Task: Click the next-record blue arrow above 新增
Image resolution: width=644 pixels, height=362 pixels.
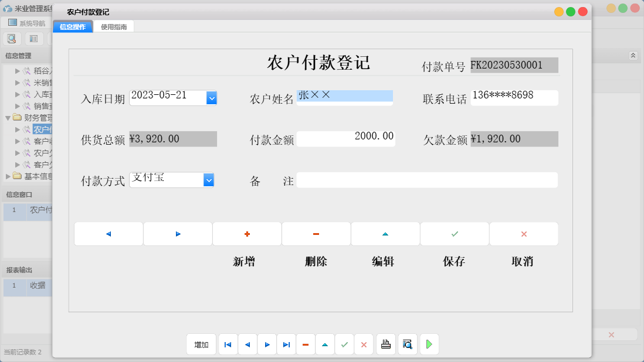Action: (178, 234)
